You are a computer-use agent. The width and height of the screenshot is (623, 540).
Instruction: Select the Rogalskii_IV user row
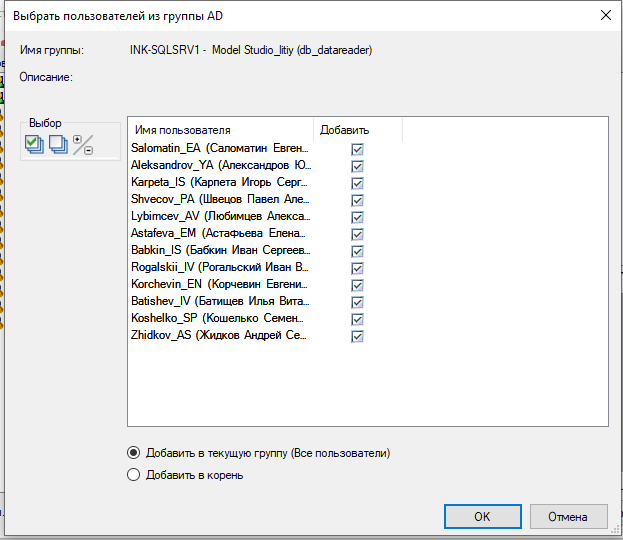click(220, 267)
